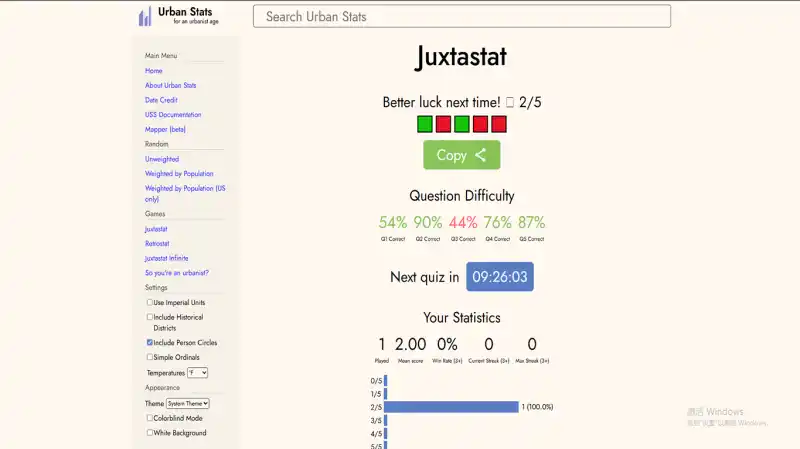Screen dimensions: 800x449
Task: Uncheck Include Person Circles checkbox
Action: point(149,342)
